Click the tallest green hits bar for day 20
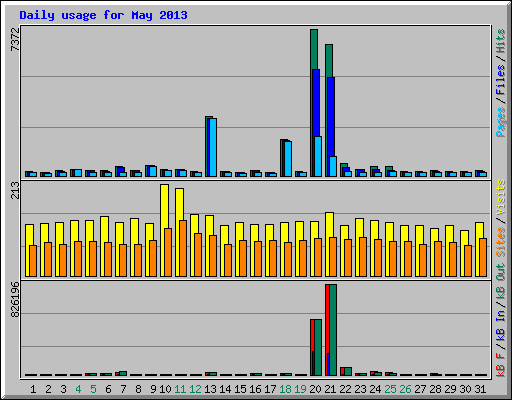512x400 pixels. coord(314,49)
